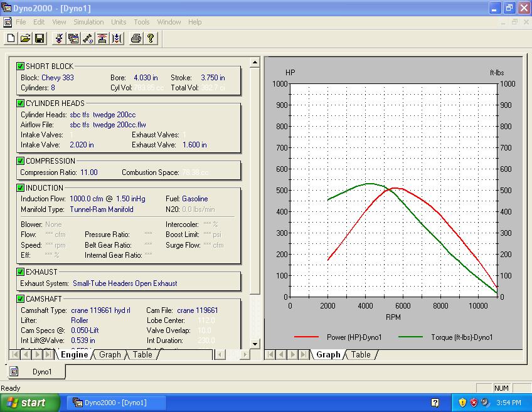This screenshot has width=532, height=412.
Task: Open the Simulation menu
Action: point(88,22)
